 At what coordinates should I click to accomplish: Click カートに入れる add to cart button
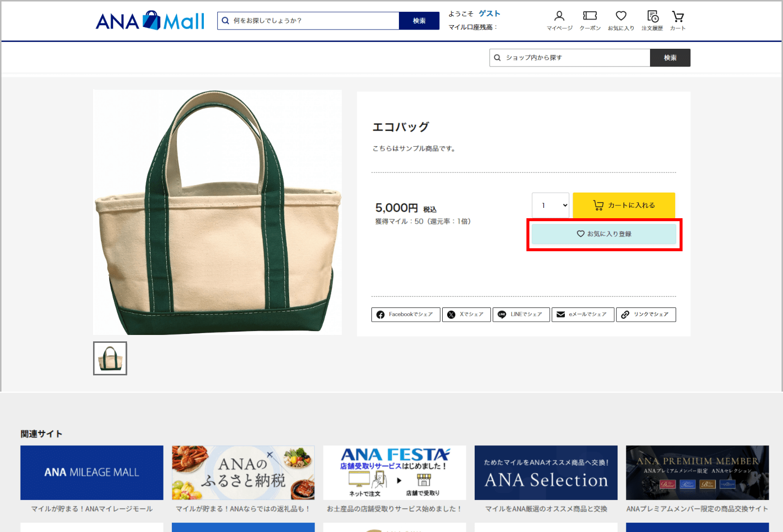(x=623, y=205)
